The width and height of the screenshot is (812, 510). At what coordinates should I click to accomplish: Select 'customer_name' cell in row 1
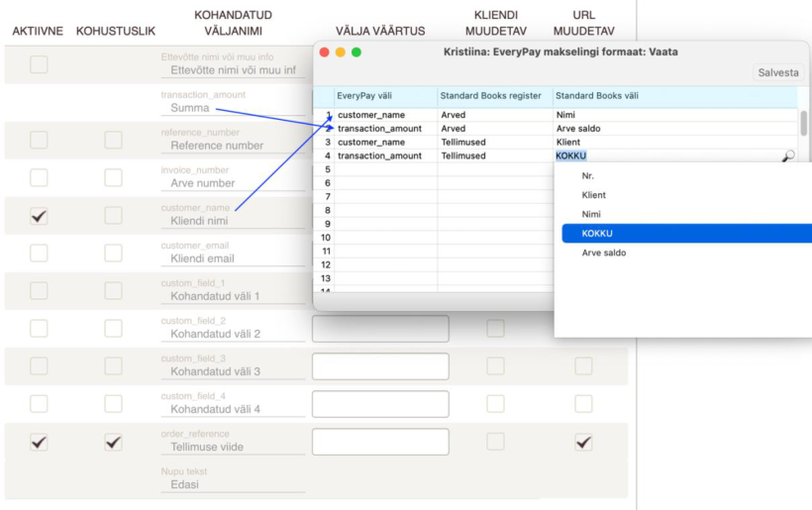(386, 115)
